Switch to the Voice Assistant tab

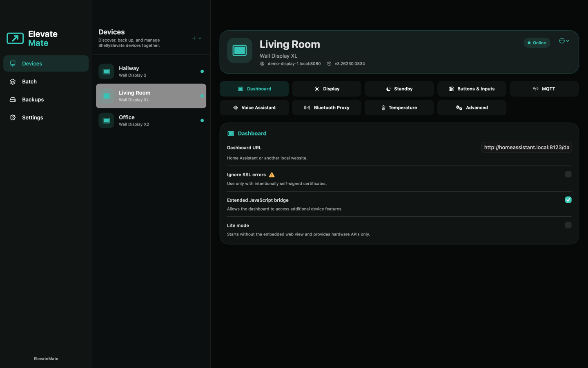[254, 108]
